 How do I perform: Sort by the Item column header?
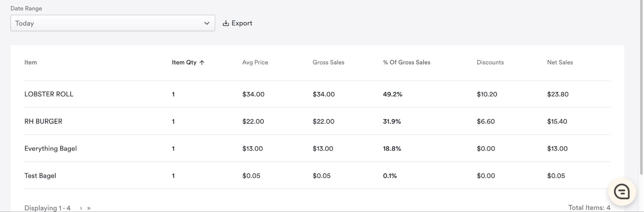(31, 62)
